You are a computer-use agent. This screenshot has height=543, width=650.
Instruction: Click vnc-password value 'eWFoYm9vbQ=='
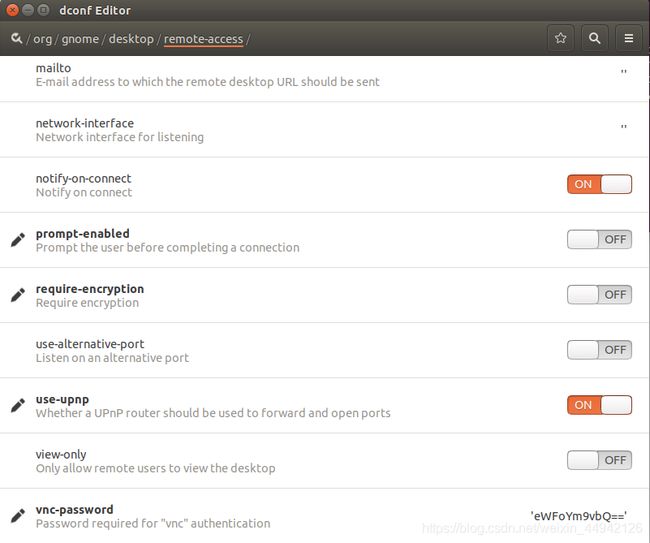(x=578, y=516)
